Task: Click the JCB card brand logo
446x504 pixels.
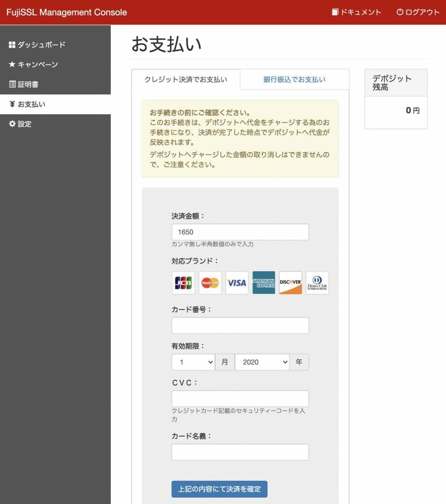Action: click(183, 283)
